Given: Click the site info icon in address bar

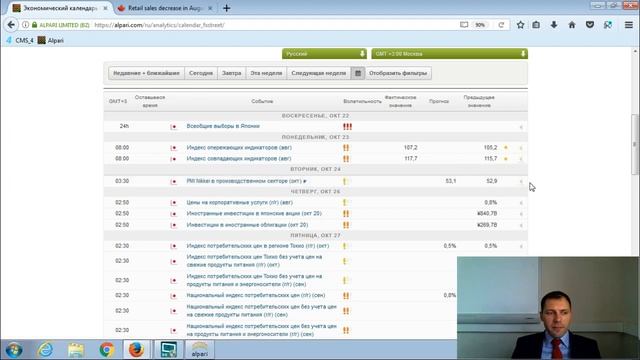Looking at the screenshot, I should (25, 25).
